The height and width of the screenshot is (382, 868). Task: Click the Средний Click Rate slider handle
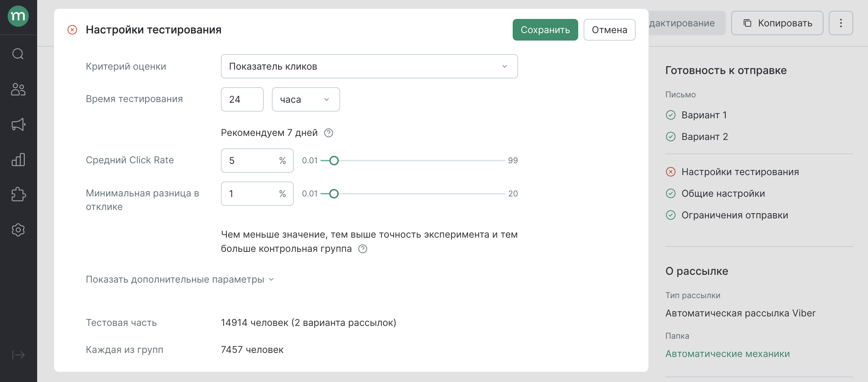click(x=334, y=161)
